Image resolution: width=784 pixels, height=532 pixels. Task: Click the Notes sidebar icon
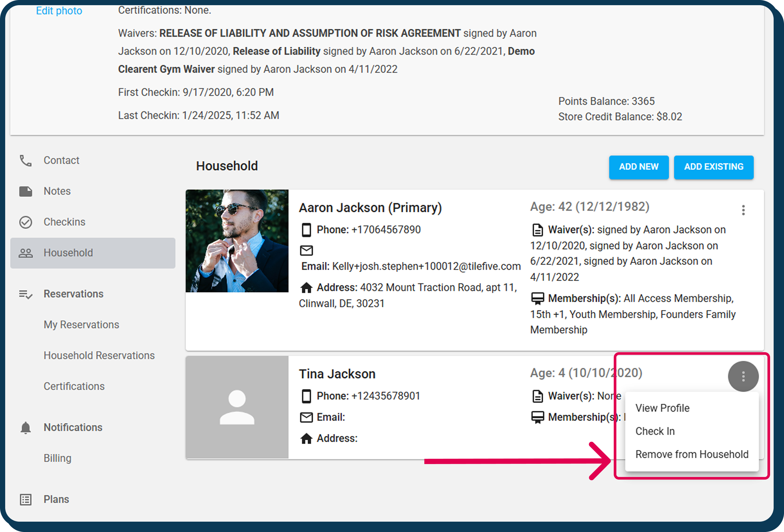point(26,191)
